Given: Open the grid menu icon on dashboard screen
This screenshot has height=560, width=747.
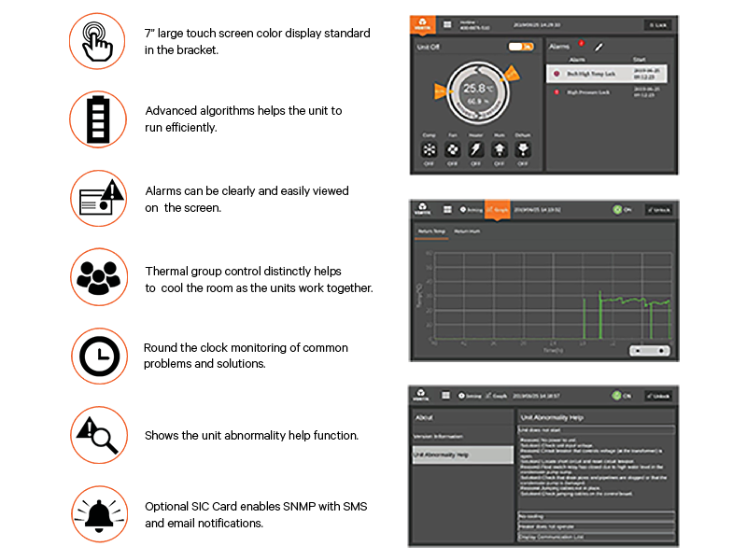Looking at the screenshot, I should (x=447, y=24).
